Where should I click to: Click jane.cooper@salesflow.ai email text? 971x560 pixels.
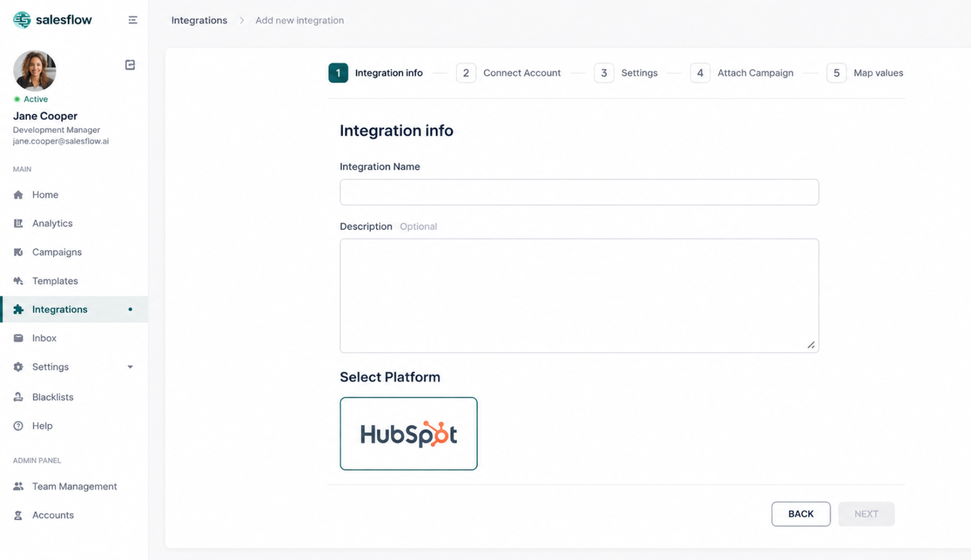tap(61, 141)
